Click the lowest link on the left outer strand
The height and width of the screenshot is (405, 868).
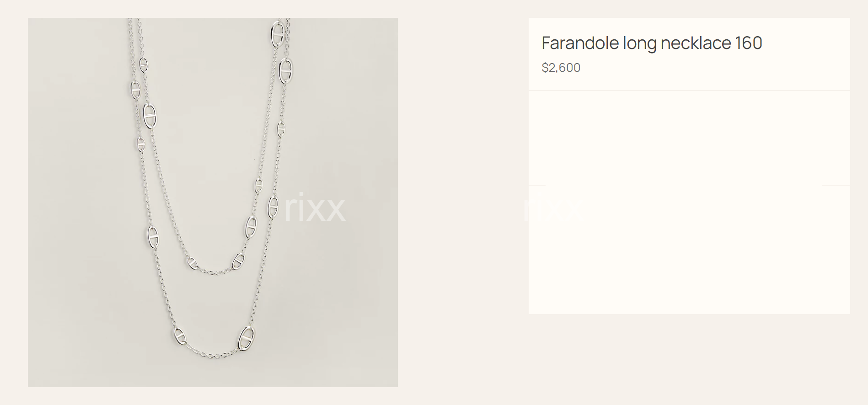[153, 237]
